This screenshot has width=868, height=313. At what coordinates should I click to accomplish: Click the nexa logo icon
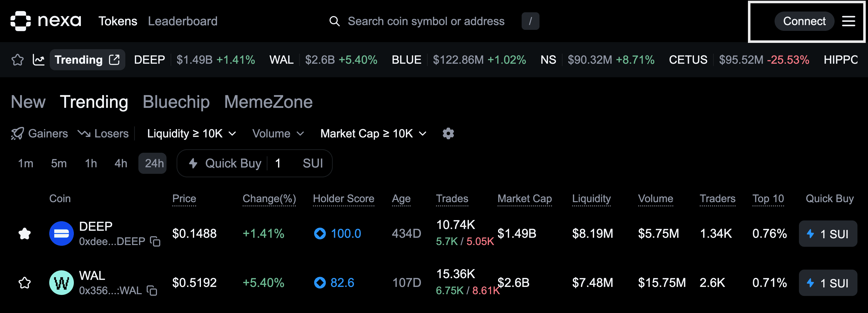pos(21,21)
